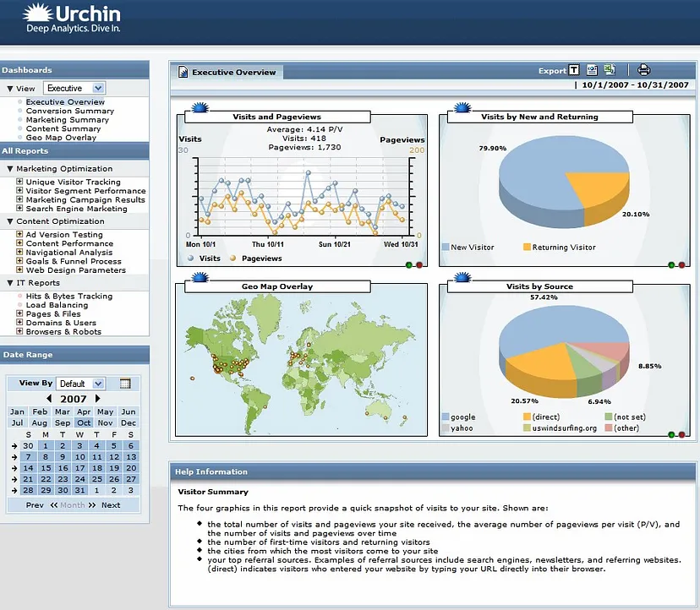
Task: Advance to next year using right arrow
Action: click(x=98, y=399)
